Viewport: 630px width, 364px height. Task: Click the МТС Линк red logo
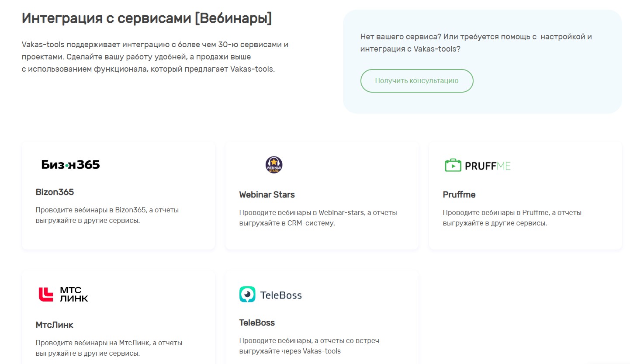(45, 295)
